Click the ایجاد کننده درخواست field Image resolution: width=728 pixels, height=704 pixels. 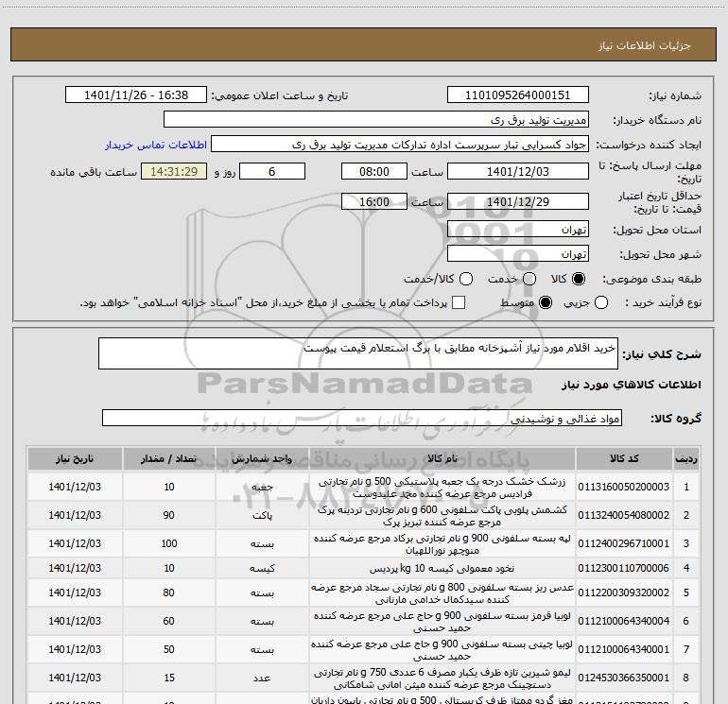(x=400, y=145)
